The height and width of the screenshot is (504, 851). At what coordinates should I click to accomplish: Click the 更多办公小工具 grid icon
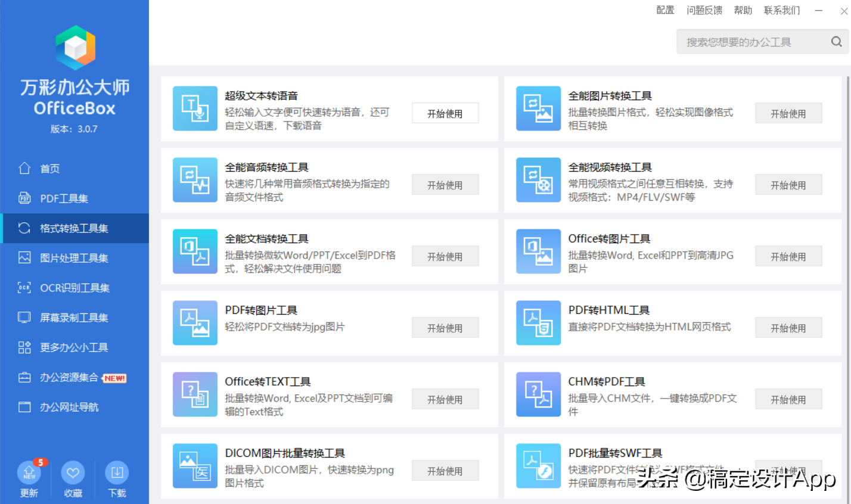click(24, 347)
